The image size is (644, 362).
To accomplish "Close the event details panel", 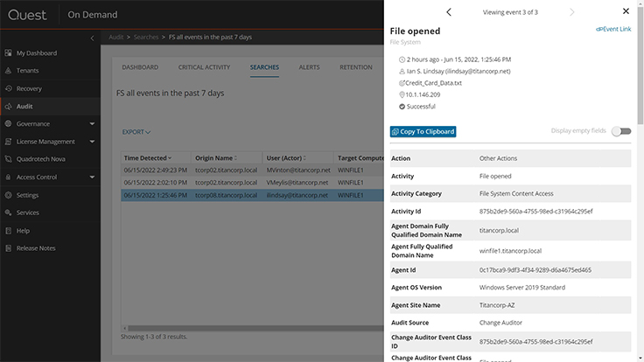I will tap(626, 11).
